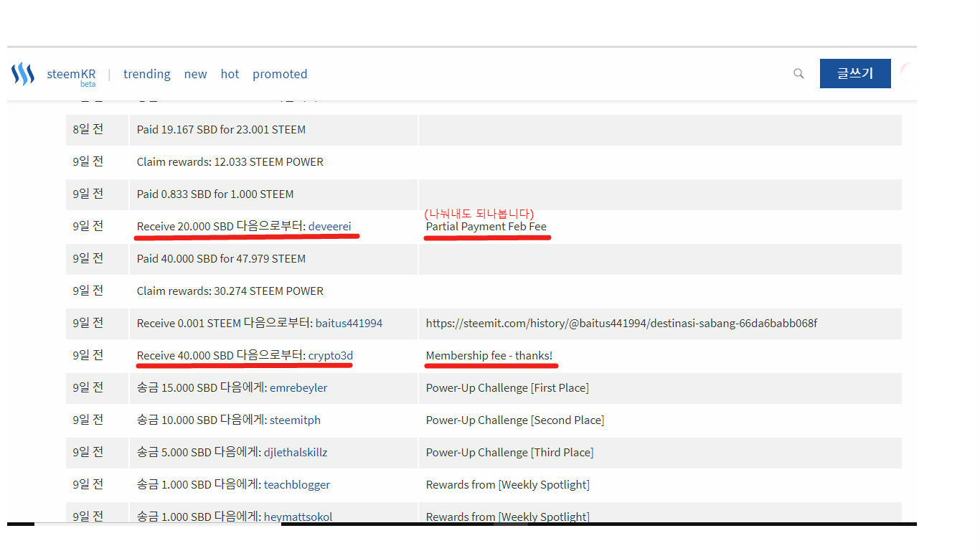Click the steemKR beta home link

[x=71, y=73]
